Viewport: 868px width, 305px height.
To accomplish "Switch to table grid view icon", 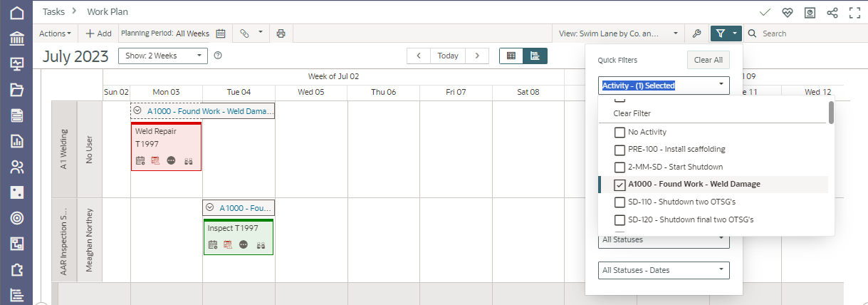I will click(511, 56).
